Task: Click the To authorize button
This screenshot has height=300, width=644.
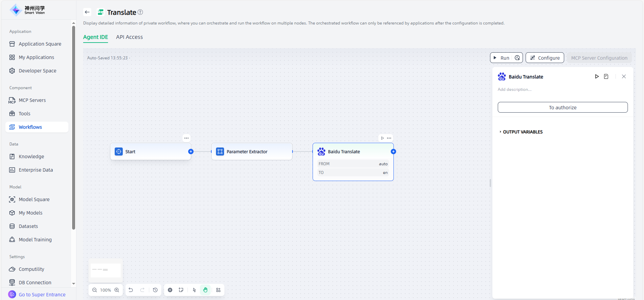Action: tap(562, 107)
